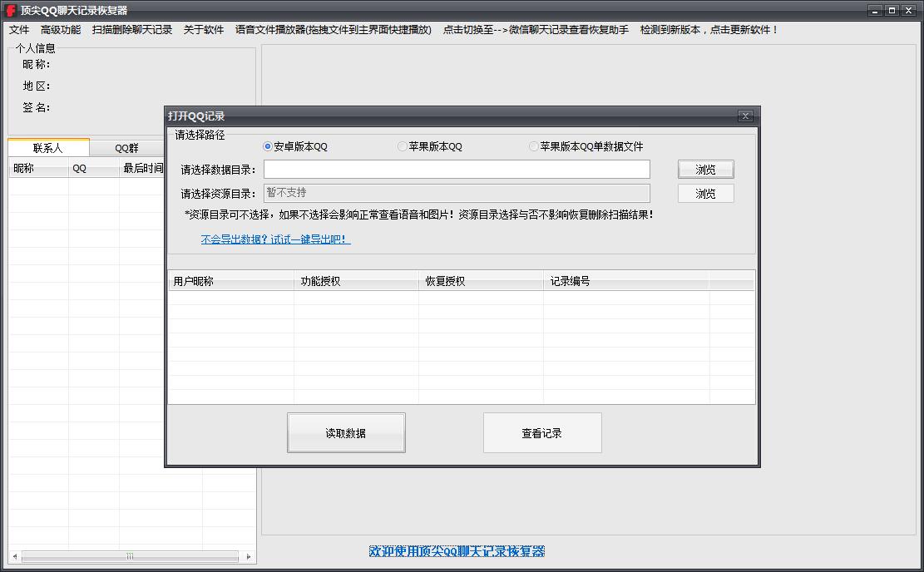Click the contacts list right scroll arrow
The height and width of the screenshot is (572, 924).
(x=249, y=556)
